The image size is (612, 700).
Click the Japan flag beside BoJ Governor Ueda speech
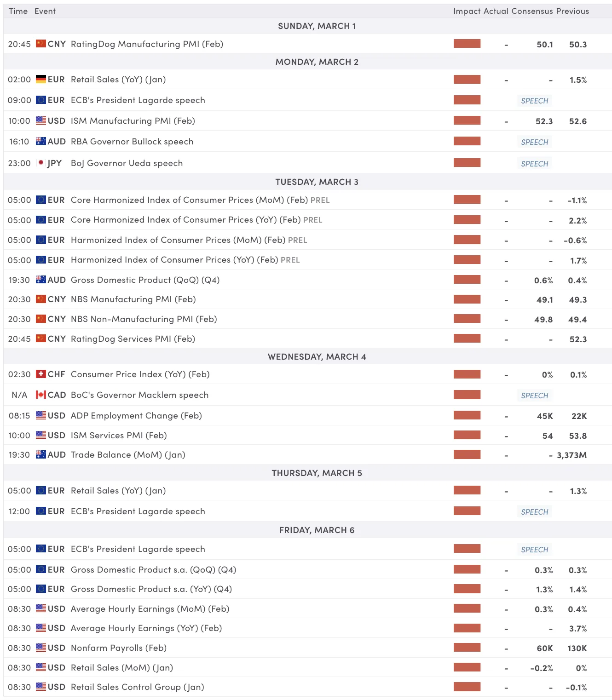click(x=40, y=163)
